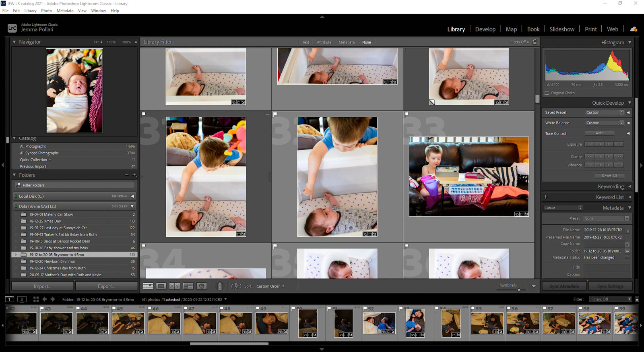This screenshot has width=644, height=352.
Task: Open the Sort order Custom Order dropdown
Action: coord(270,286)
